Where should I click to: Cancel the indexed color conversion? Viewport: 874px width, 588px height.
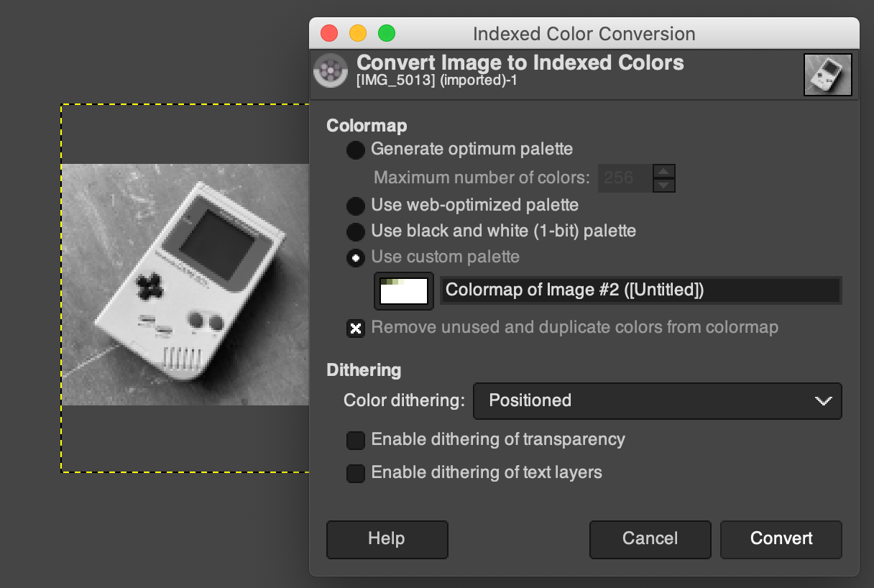[650, 539]
